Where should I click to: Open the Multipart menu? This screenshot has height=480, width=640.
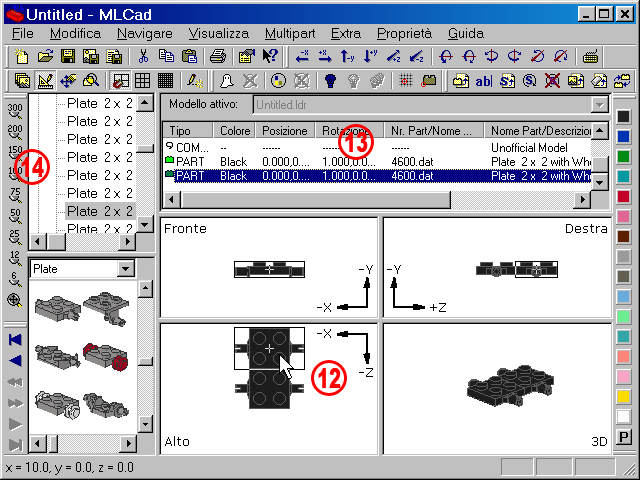click(290, 33)
